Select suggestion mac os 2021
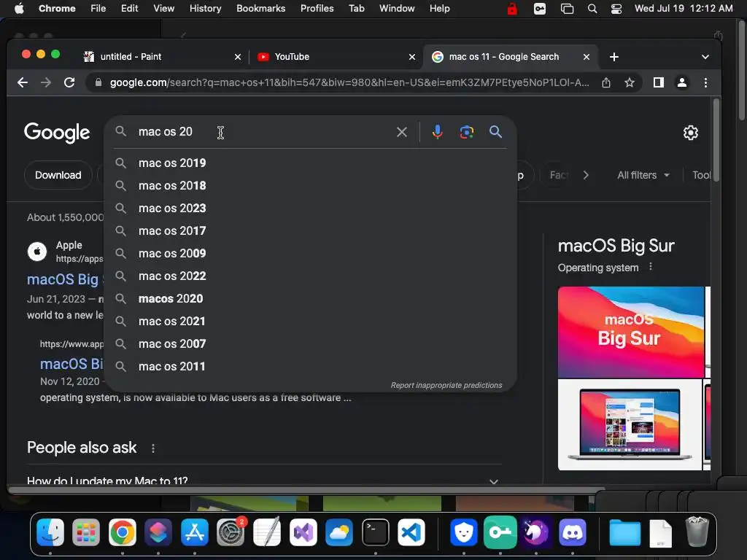Image resolution: width=747 pixels, height=560 pixels. 310,321
